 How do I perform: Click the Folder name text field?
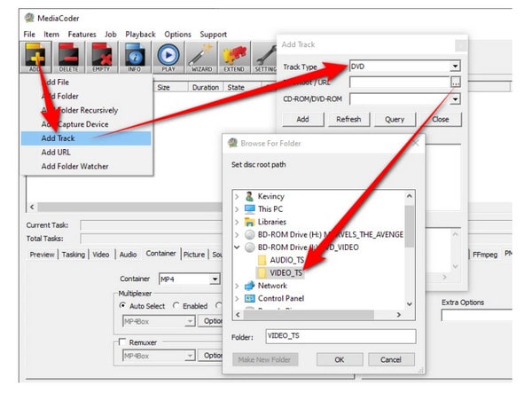[x=340, y=337]
